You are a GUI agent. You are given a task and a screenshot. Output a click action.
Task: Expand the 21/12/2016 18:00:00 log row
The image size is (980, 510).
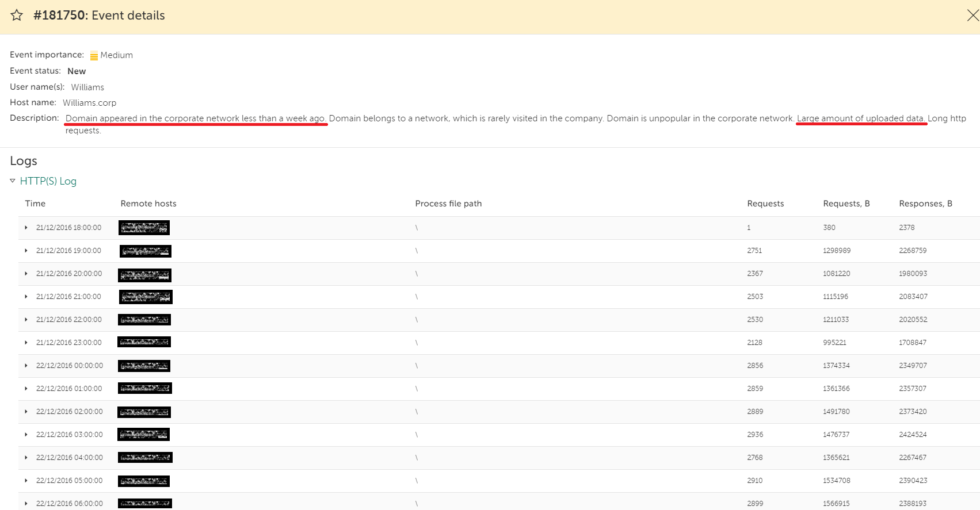[26, 228]
